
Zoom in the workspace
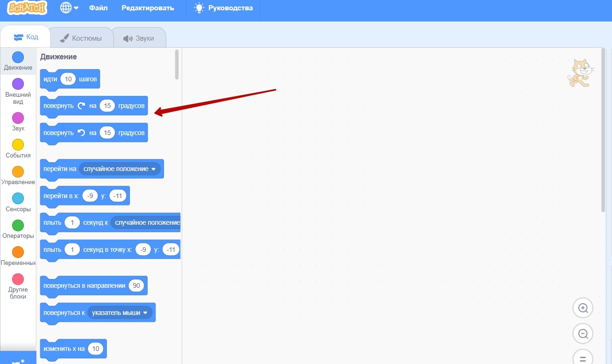pos(583,308)
